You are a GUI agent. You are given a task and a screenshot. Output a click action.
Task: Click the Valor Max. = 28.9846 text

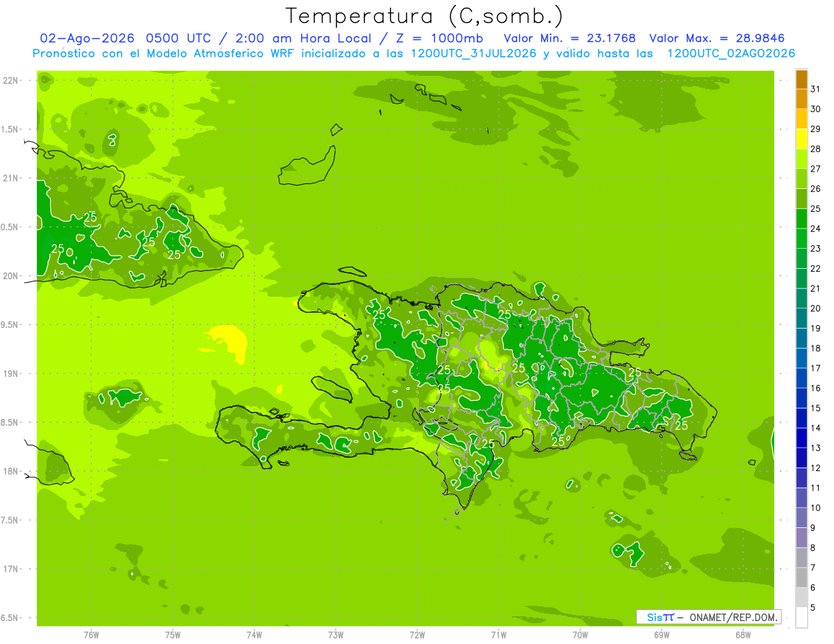[x=717, y=38]
